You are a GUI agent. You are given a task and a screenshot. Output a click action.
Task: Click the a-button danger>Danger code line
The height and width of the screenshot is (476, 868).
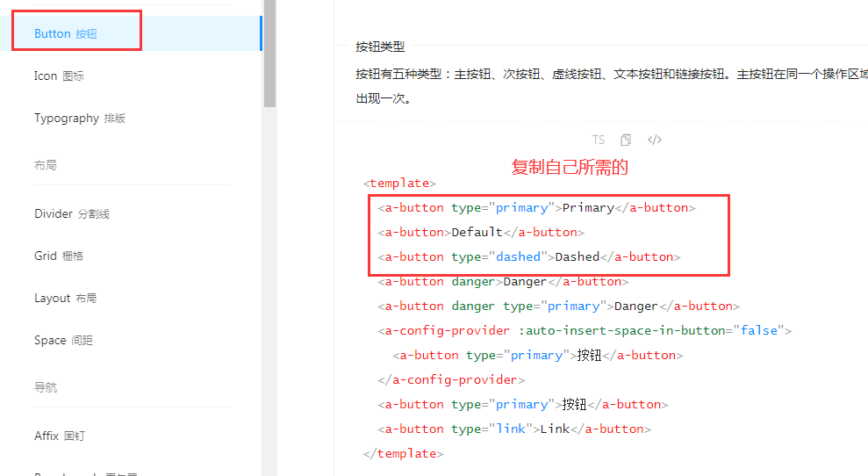(x=503, y=282)
